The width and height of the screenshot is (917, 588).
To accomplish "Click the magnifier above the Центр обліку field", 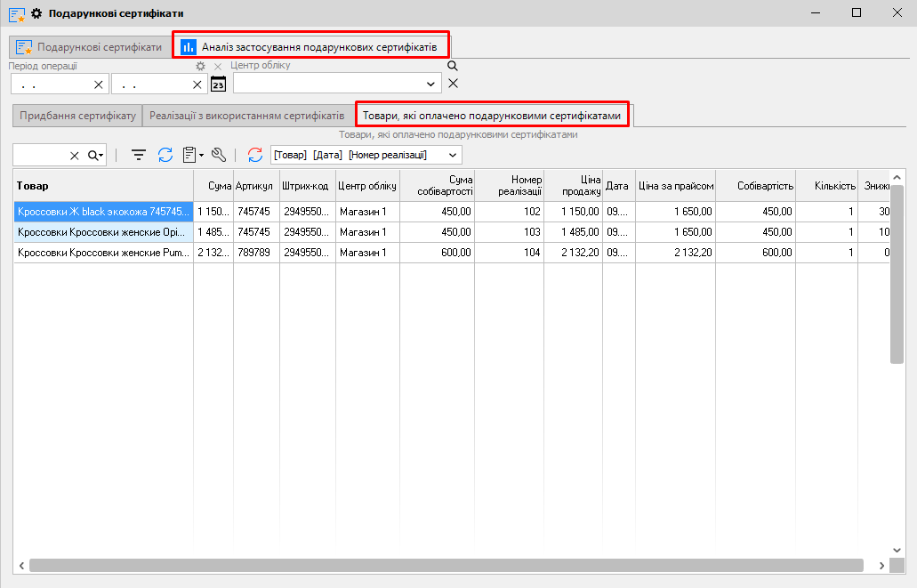I will 452,66.
